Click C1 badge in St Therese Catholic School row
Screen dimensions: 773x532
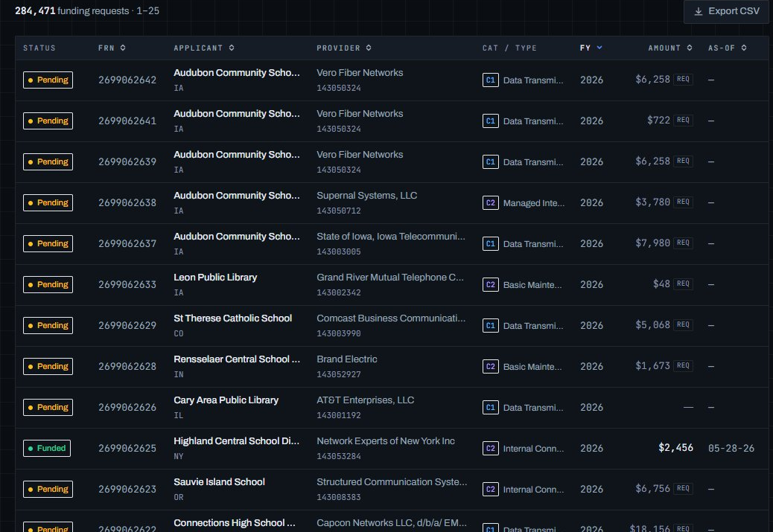tap(491, 326)
